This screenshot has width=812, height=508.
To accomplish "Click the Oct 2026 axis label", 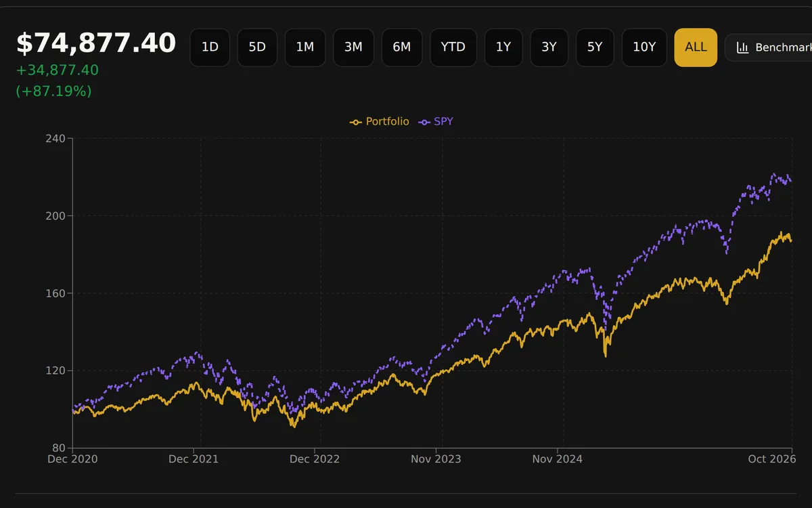I will [x=771, y=459].
